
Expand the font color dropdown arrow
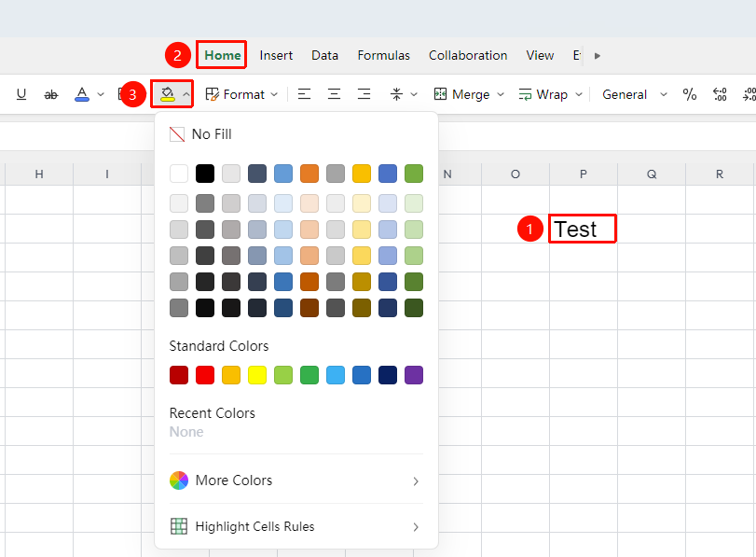coord(101,94)
